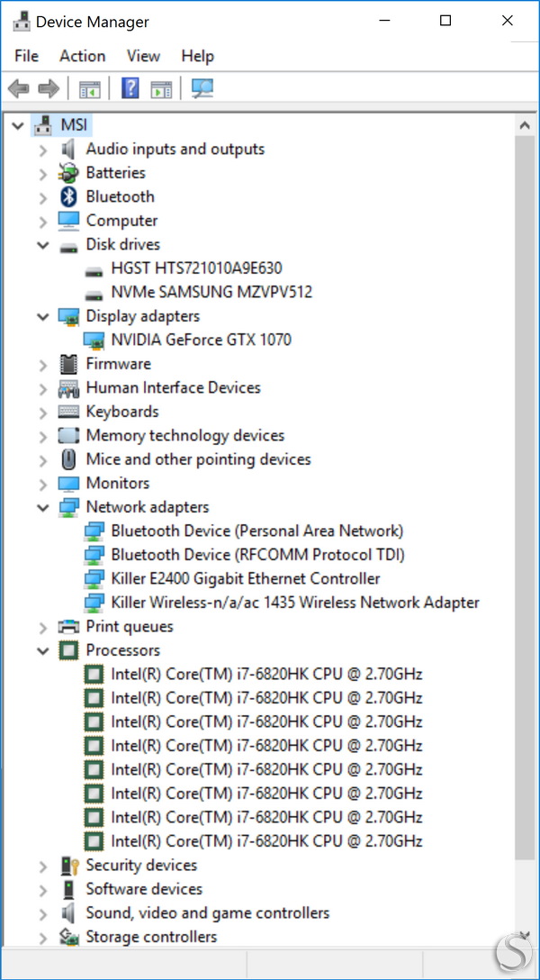
Task: Expand Sound, video and game controllers
Action: click(42, 913)
